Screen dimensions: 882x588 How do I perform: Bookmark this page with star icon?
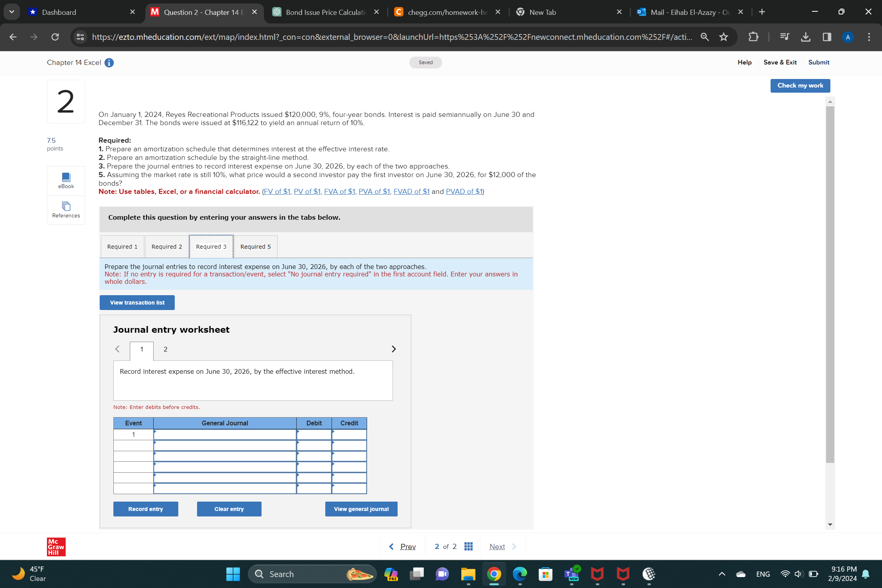[x=724, y=37]
